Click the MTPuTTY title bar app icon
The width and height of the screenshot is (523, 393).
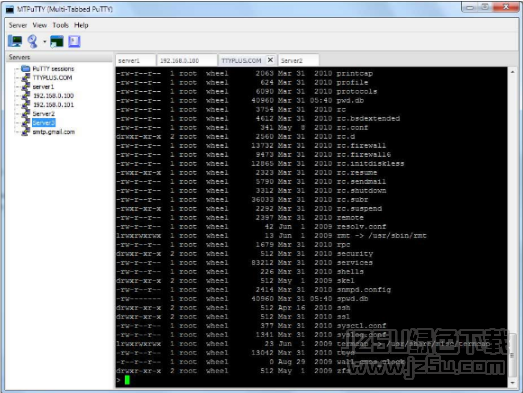[x=10, y=9]
